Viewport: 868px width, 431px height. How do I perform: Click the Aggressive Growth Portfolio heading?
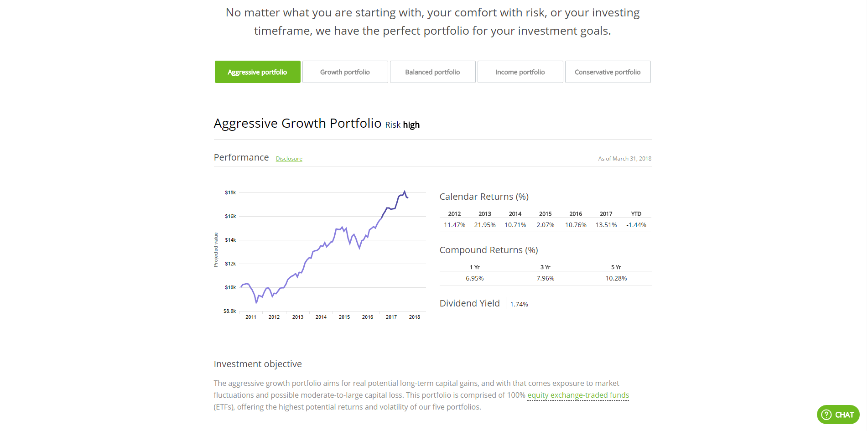pos(297,124)
